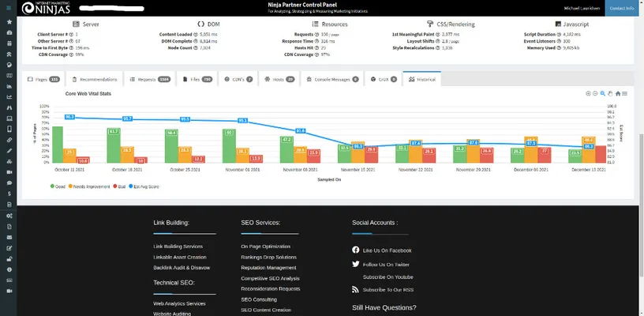Click help icon next to Time to First Byte

70,47
